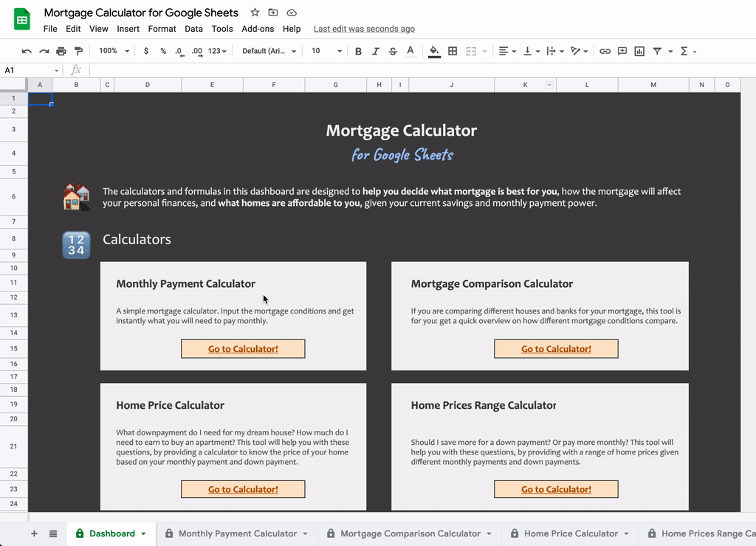Select row 13 header

click(x=13, y=315)
